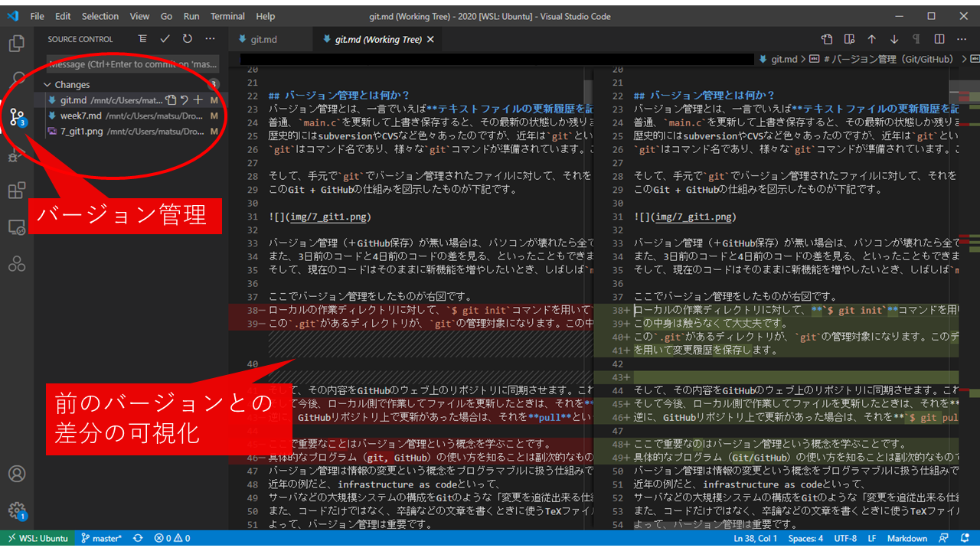Toggle whitespace differences paragraph icon
Viewport: 980px width, 551px height.
916,40
